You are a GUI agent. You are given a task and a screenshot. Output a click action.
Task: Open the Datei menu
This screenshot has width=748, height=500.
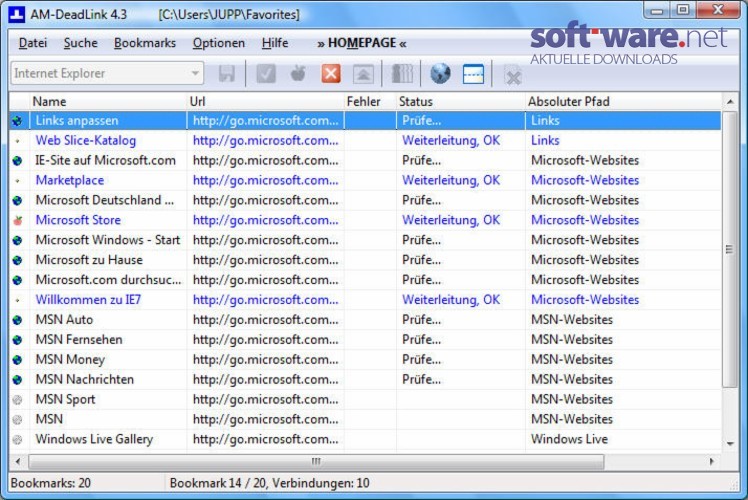click(33, 43)
